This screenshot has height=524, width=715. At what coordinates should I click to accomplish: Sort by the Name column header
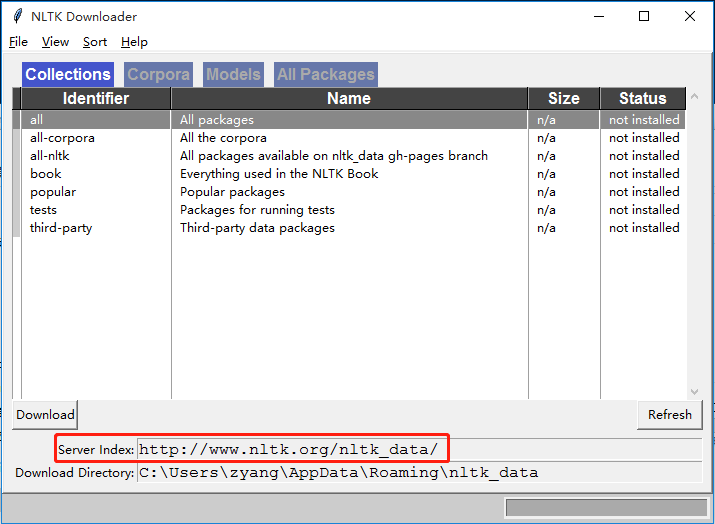pos(349,99)
